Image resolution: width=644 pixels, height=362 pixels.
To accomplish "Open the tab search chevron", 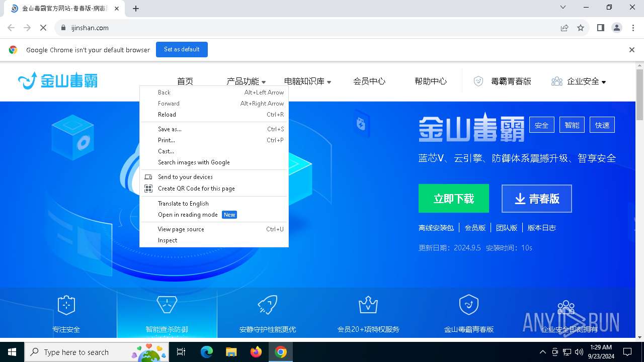I will [563, 7].
